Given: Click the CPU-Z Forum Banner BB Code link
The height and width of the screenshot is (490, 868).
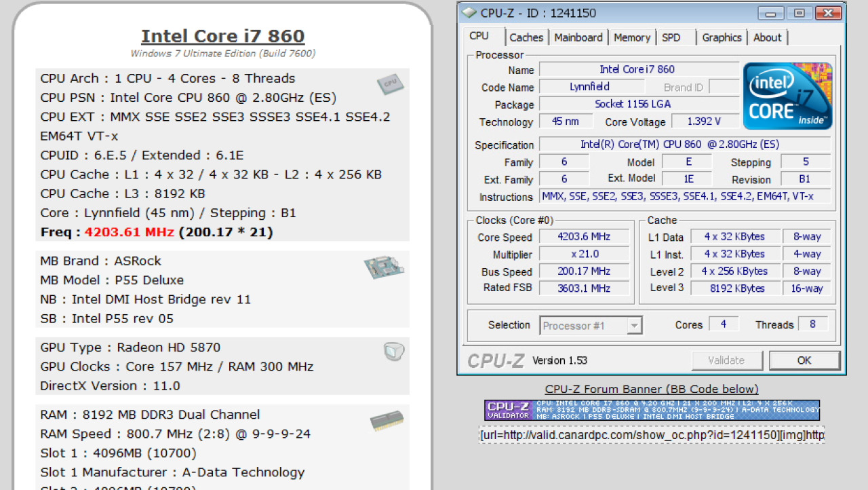Looking at the screenshot, I should (x=652, y=389).
